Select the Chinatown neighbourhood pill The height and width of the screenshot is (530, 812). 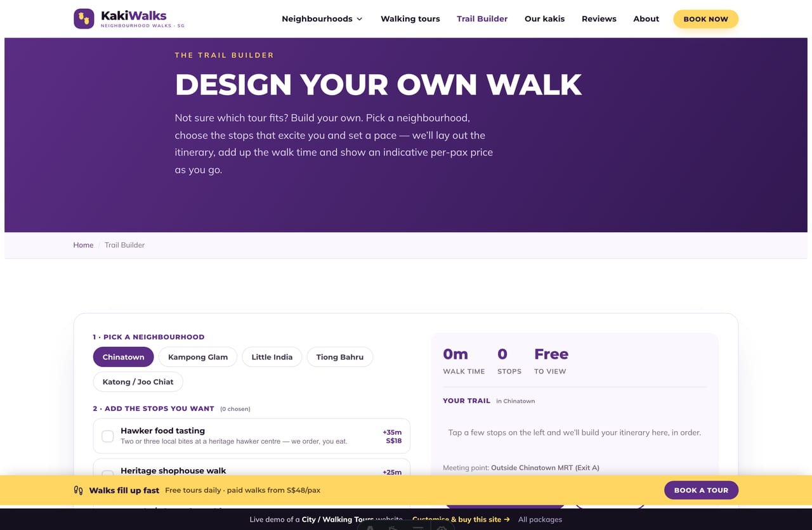coord(123,357)
